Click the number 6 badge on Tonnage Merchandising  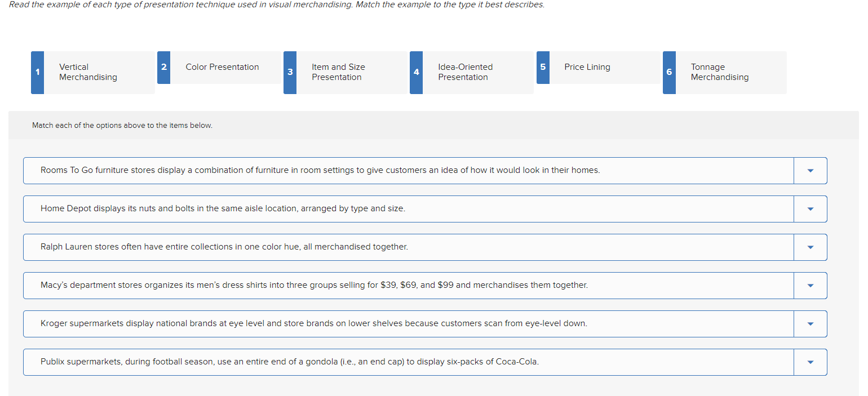click(x=669, y=72)
